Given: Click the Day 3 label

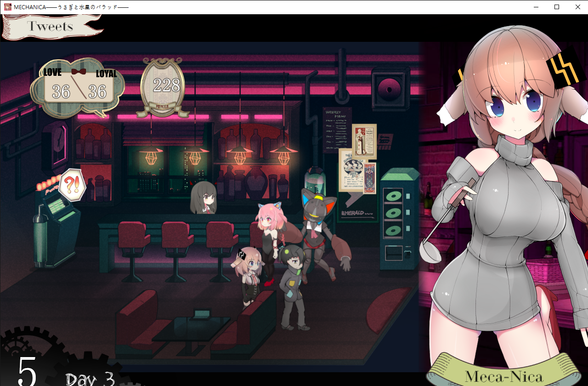Looking at the screenshot, I should pos(90,379).
